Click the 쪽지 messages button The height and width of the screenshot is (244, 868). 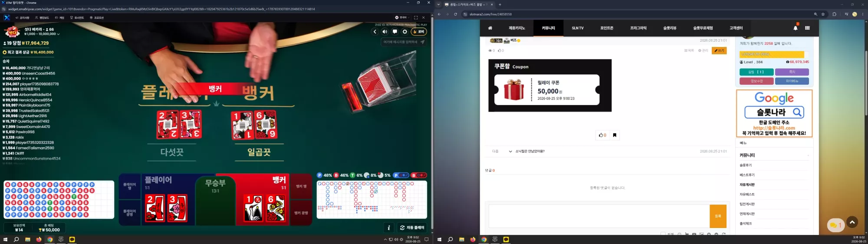click(792, 72)
